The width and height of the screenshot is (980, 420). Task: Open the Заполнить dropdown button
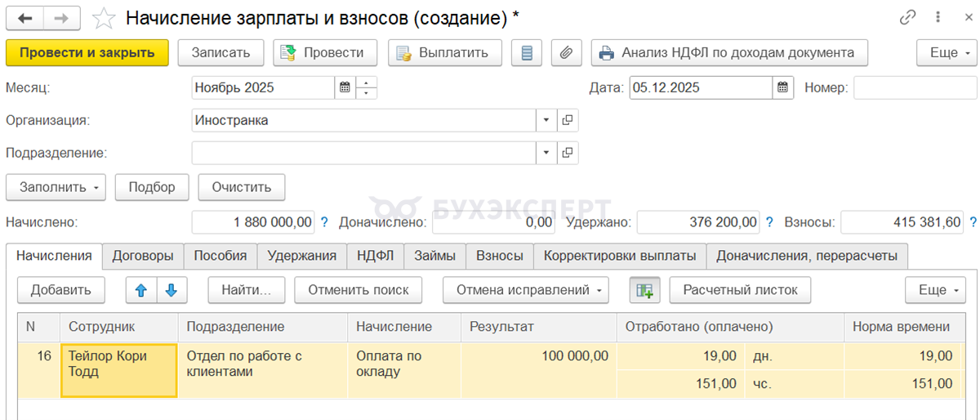click(56, 187)
